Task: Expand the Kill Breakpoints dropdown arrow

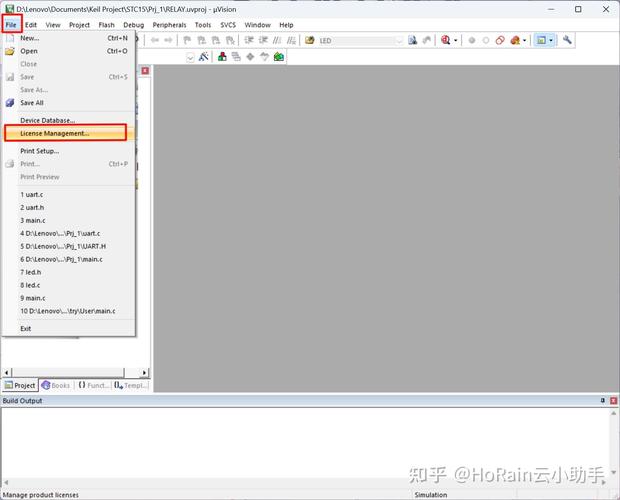Action: 525,41
